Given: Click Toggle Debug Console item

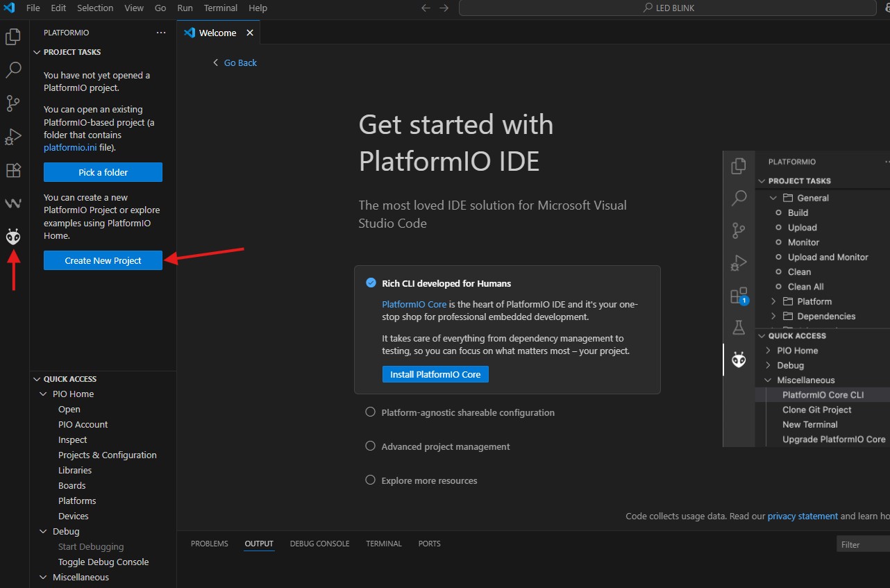Looking at the screenshot, I should tap(103, 562).
